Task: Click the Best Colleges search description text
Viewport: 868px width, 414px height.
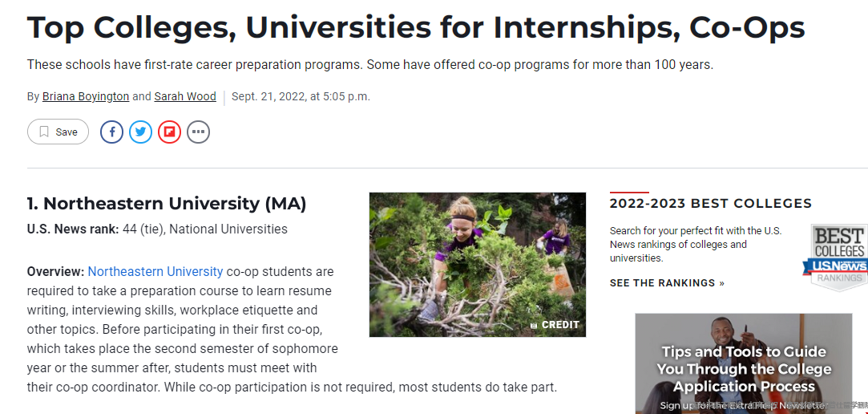Action: tap(699, 245)
